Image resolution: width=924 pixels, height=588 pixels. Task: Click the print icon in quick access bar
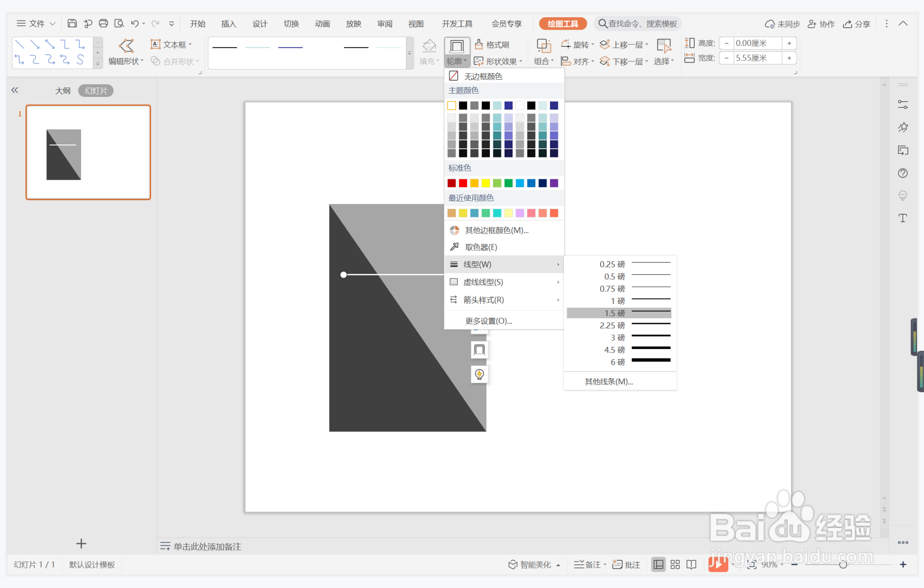click(x=103, y=23)
